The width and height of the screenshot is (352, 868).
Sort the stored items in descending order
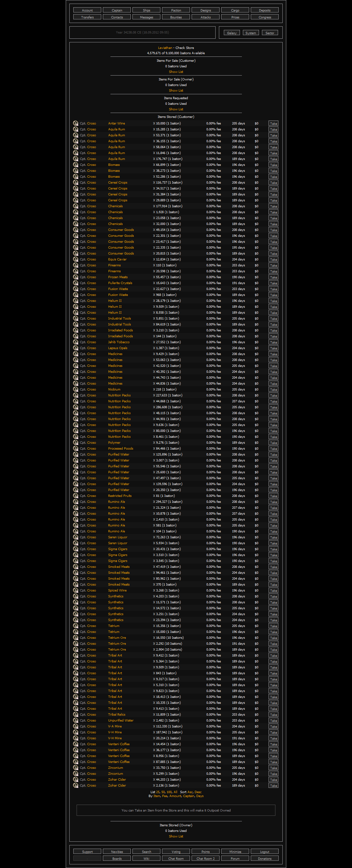pos(198,792)
